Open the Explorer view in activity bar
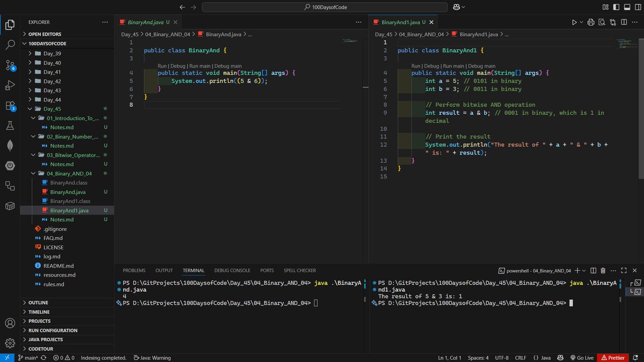This screenshot has width=644, height=362. pyautogui.click(x=10, y=24)
